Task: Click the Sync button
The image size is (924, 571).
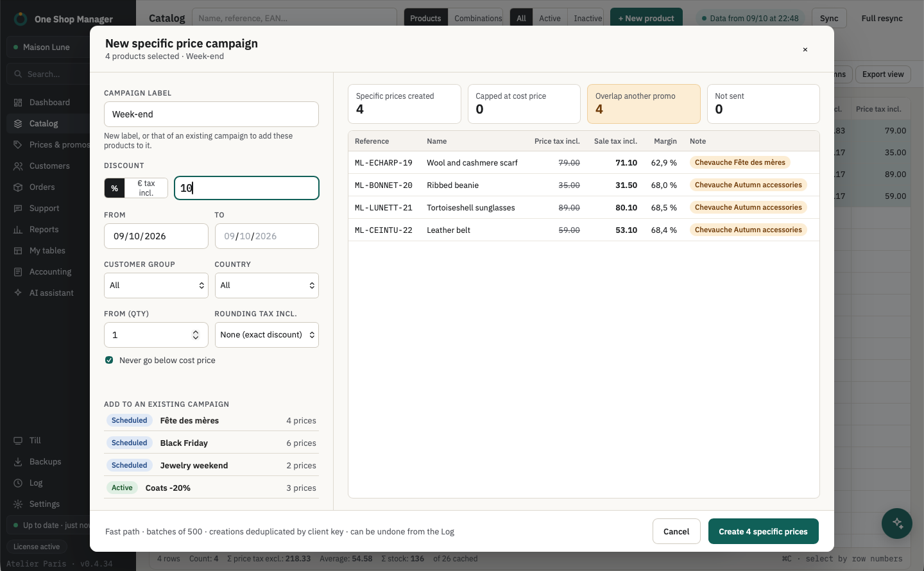Action: 829,19
